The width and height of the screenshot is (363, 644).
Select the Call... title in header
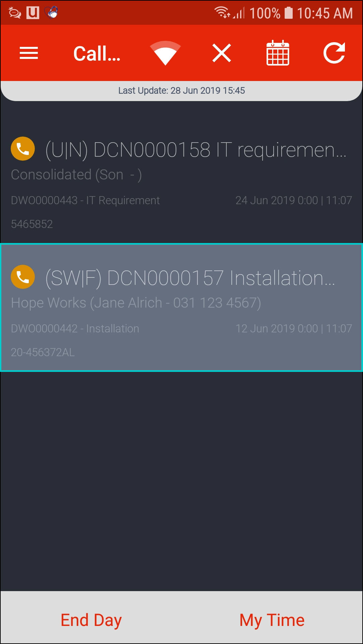point(97,54)
